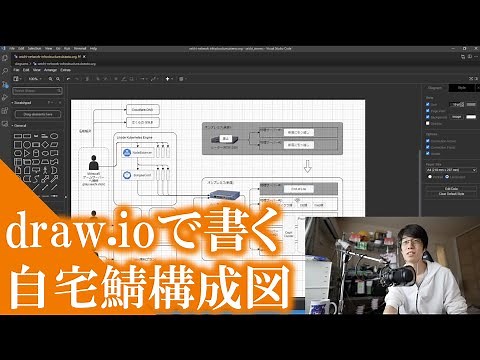Image resolution: width=480 pixels, height=360 pixels.
Task: Select the Portrait radio button
Action: click(x=430, y=177)
